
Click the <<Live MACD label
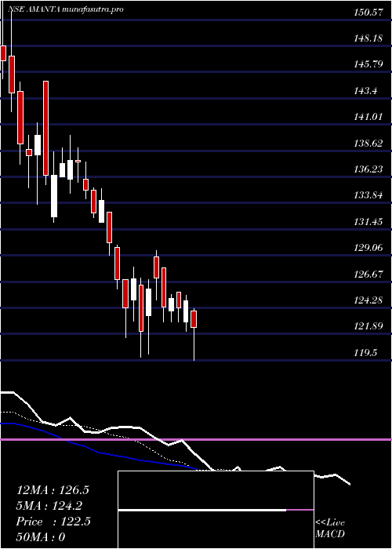click(x=330, y=529)
